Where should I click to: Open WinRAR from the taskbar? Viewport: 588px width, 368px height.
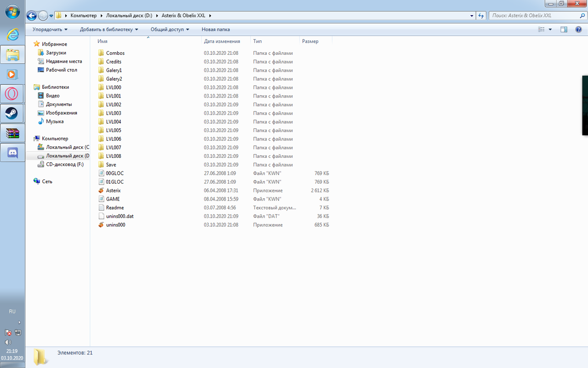pos(12,133)
